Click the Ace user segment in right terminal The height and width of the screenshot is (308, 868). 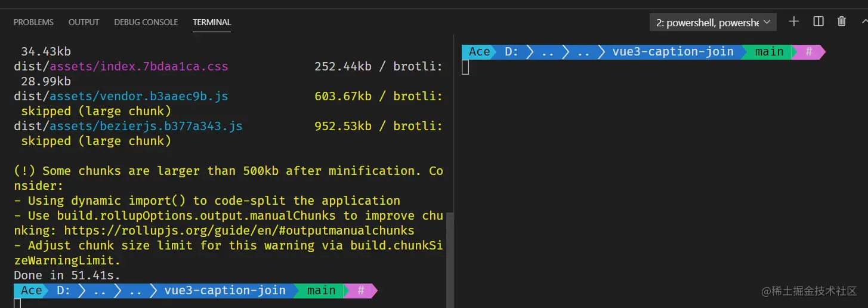click(x=478, y=52)
